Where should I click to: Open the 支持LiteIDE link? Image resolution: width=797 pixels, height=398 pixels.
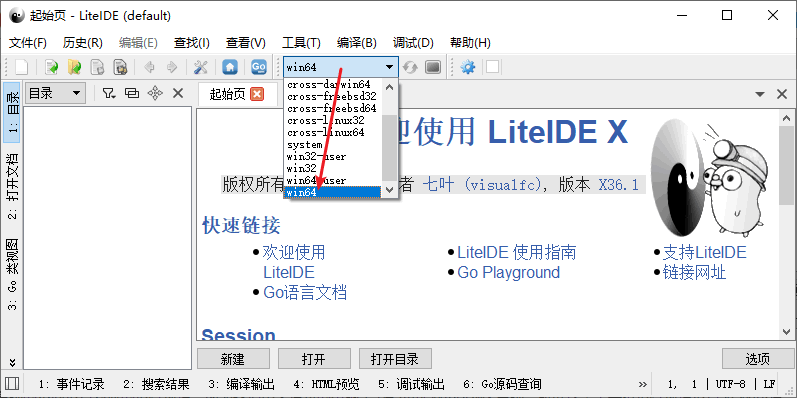point(704,252)
